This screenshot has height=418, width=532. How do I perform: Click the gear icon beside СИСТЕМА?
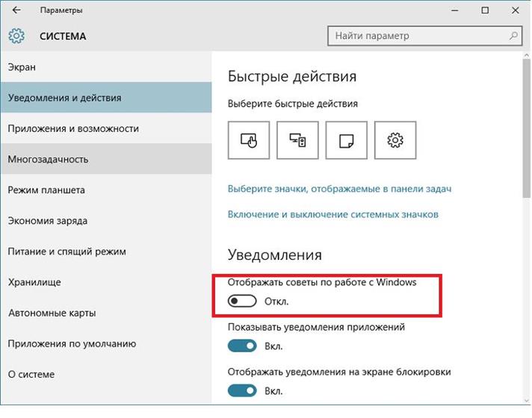(16, 36)
